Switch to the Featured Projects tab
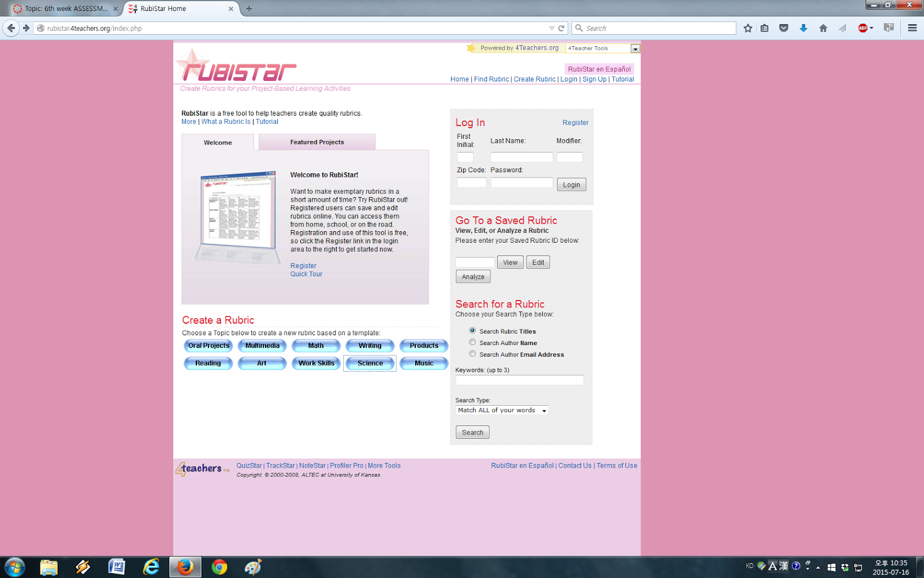The image size is (924, 578). click(316, 142)
